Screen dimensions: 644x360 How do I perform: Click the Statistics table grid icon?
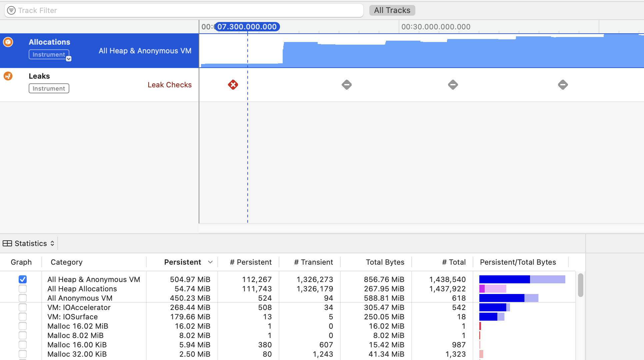click(7, 243)
